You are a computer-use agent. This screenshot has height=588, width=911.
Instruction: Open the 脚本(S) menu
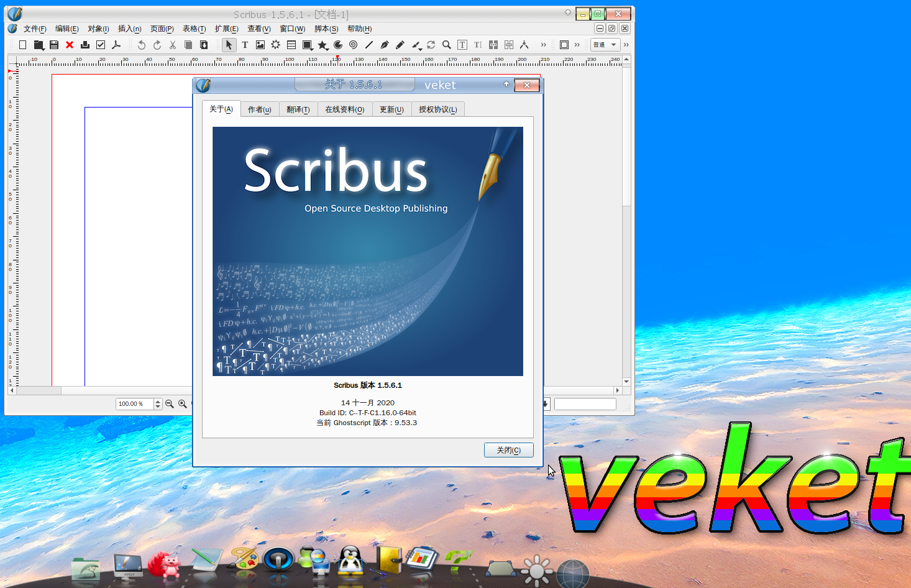(326, 29)
